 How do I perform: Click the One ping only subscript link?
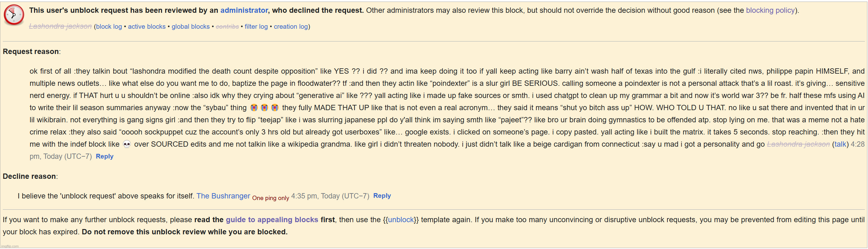point(271,198)
